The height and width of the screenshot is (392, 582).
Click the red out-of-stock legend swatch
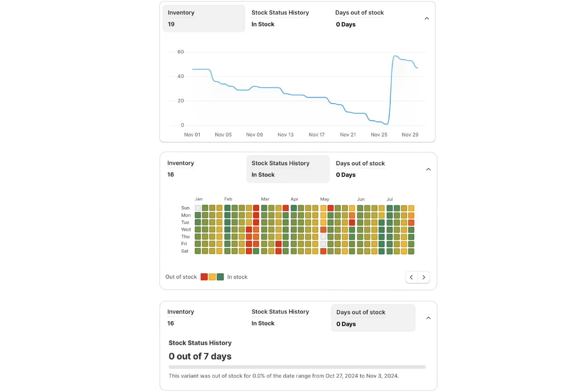[x=204, y=277]
